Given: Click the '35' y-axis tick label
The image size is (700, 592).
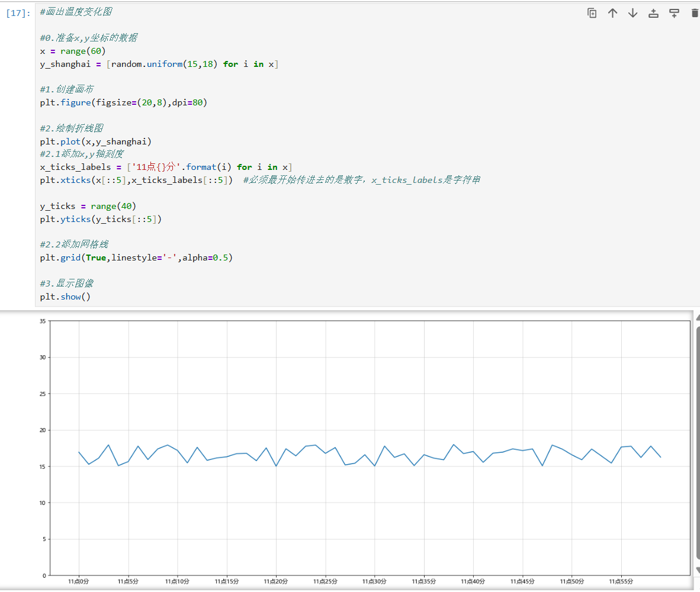Looking at the screenshot, I should pos(43,321).
